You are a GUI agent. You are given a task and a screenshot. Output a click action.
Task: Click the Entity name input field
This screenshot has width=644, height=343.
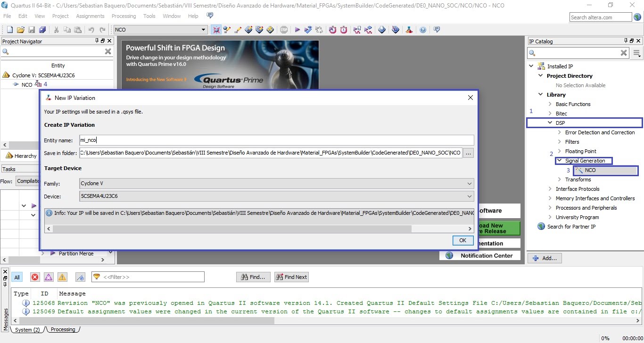click(277, 140)
